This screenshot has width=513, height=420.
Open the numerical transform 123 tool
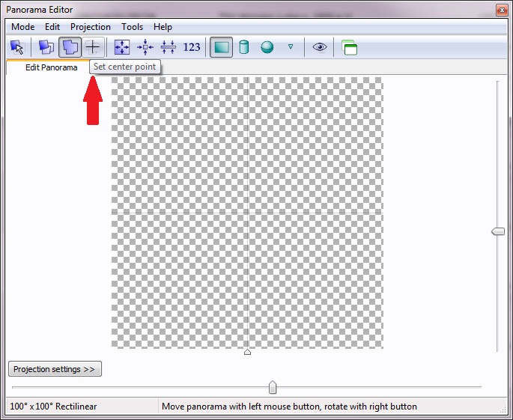(192, 47)
